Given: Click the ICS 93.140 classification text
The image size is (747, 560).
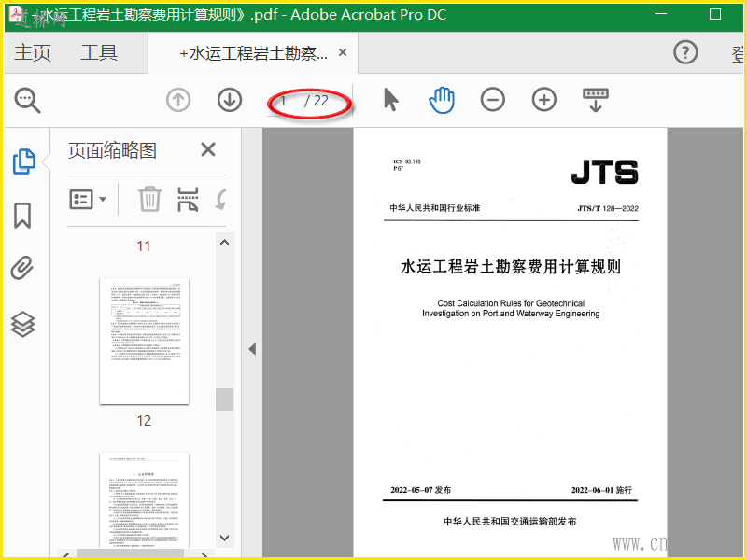Looking at the screenshot, I should click(407, 161).
